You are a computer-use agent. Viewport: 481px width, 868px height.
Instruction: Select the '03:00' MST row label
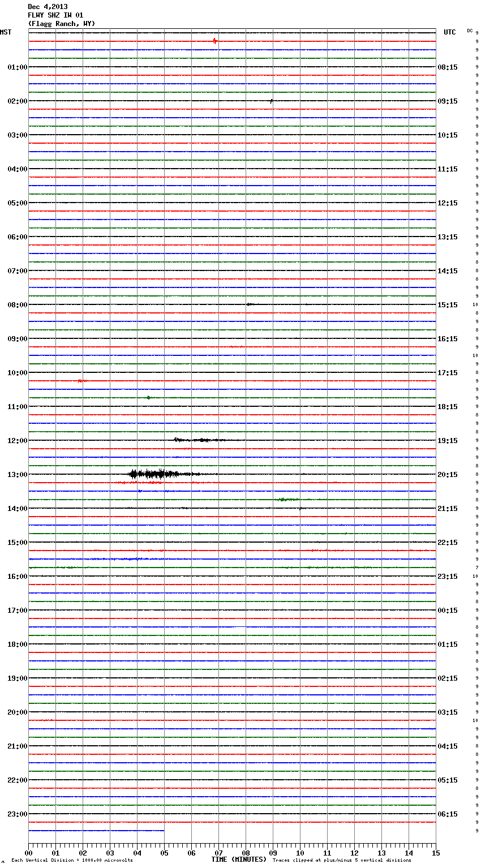(18, 135)
